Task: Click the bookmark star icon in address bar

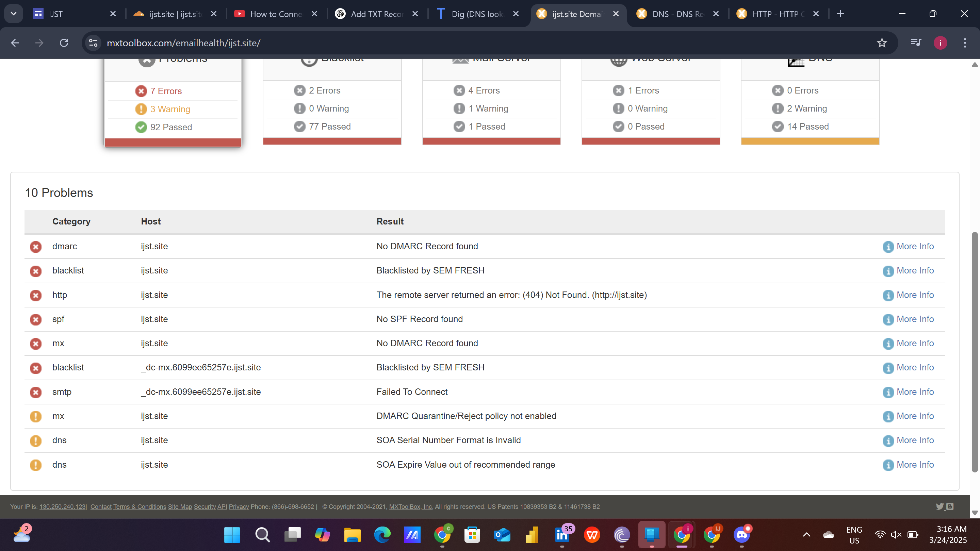Action: click(881, 43)
